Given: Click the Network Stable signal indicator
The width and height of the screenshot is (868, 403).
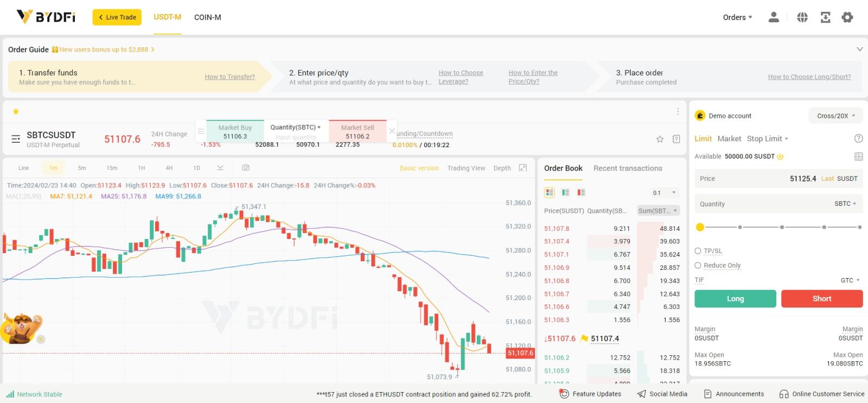Looking at the screenshot, I should [34, 394].
